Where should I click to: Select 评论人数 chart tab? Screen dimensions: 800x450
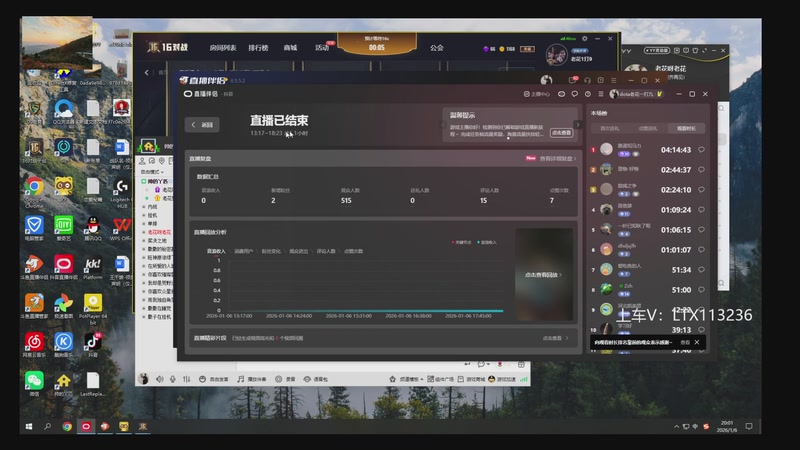(326, 251)
